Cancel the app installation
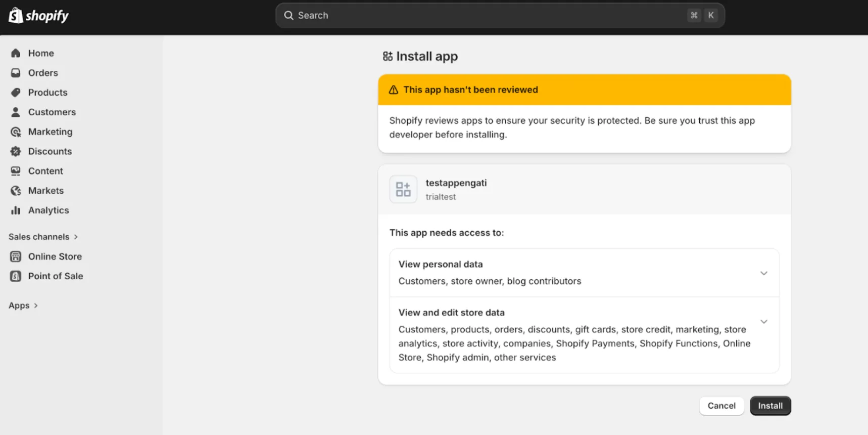Screen dimensions: 868x435 click(721, 406)
